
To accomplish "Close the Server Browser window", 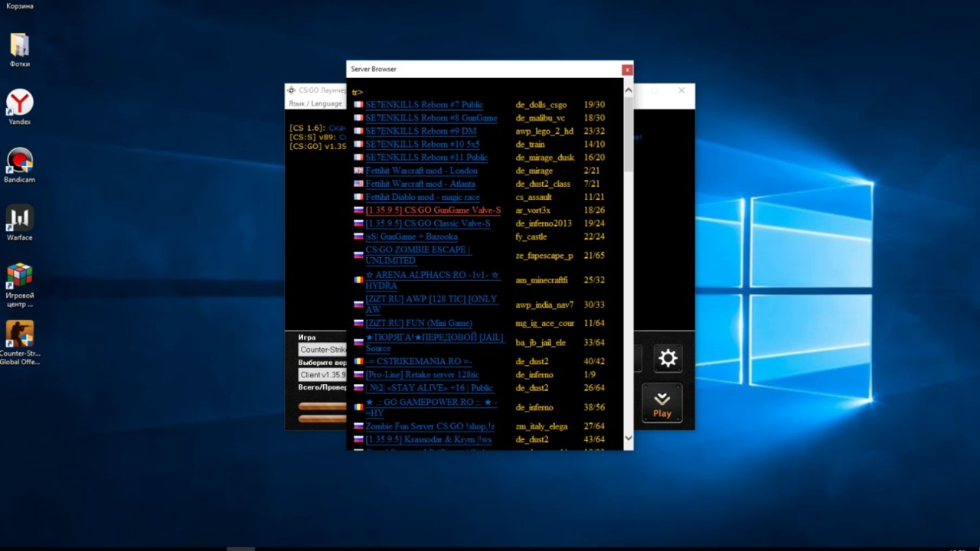I will (627, 70).
